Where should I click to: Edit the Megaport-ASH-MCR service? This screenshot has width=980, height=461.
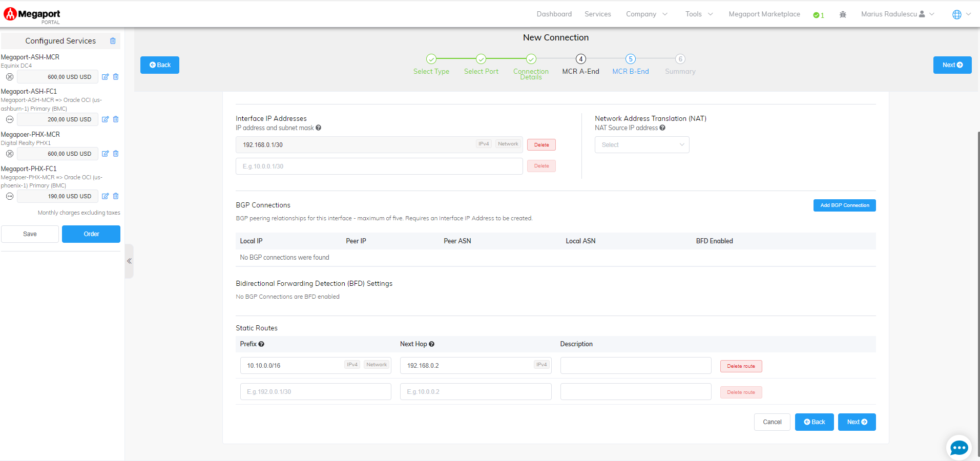click(105, 77)
